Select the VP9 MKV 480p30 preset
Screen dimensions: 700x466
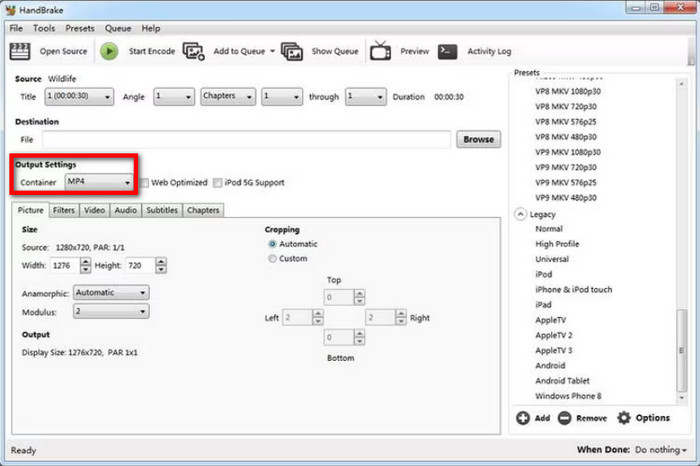point(566,198)
